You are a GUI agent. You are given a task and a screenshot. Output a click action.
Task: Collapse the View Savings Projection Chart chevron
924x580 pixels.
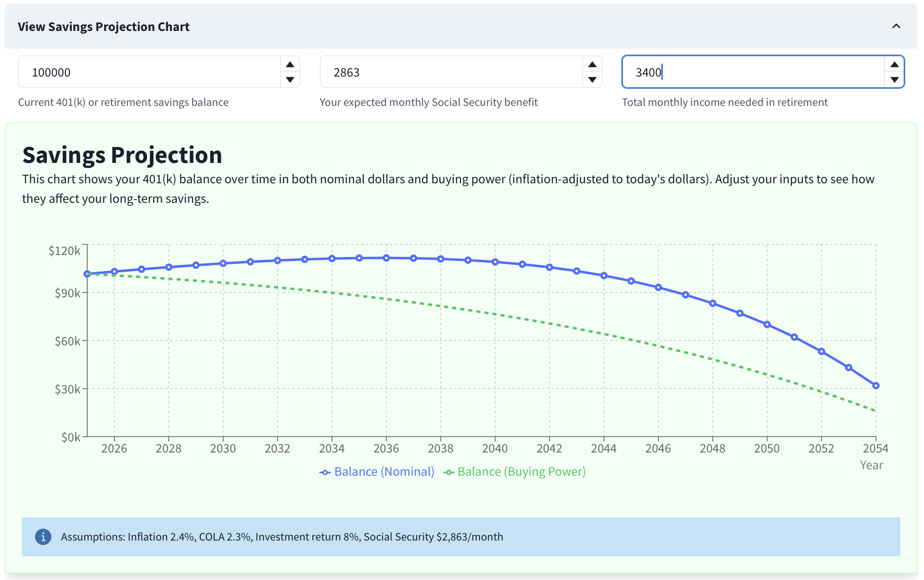896,26
